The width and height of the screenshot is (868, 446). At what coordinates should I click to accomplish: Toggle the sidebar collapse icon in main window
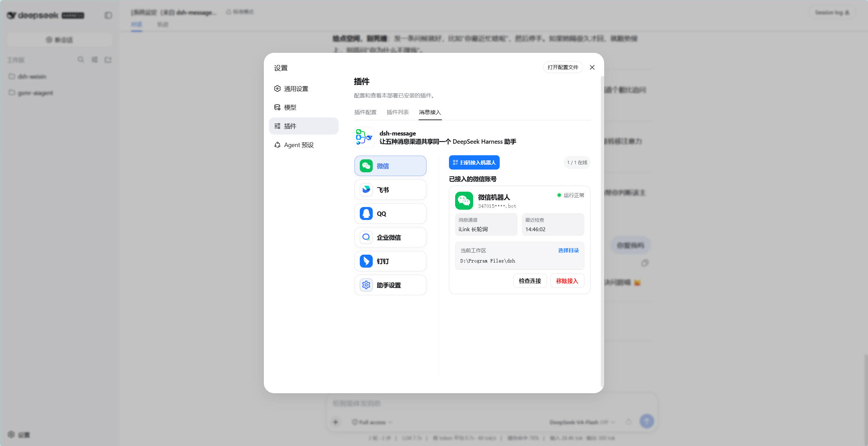[108, 15]
